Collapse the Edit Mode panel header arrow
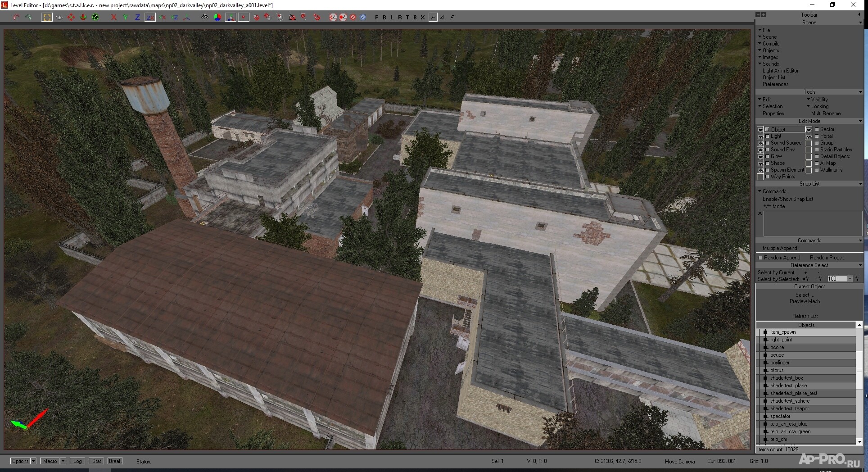 point(860,121)
